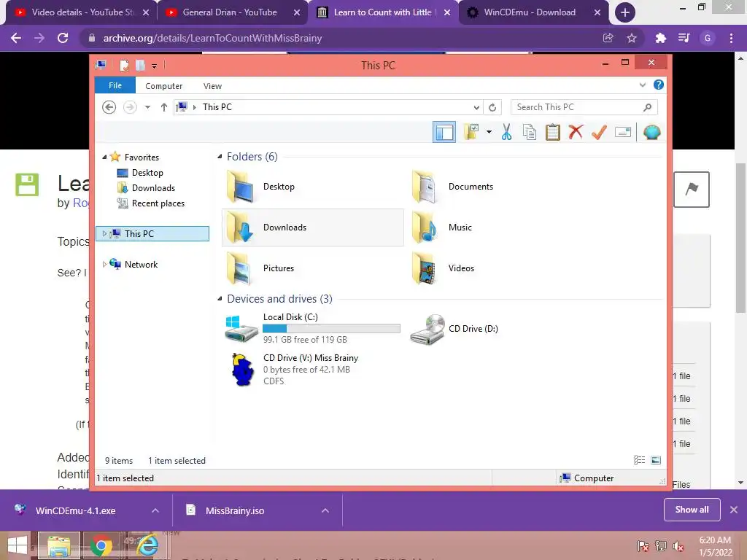Open File Explorer from taskbar
747x560 pixels.
pyautogui.click(x=58, y=545)
